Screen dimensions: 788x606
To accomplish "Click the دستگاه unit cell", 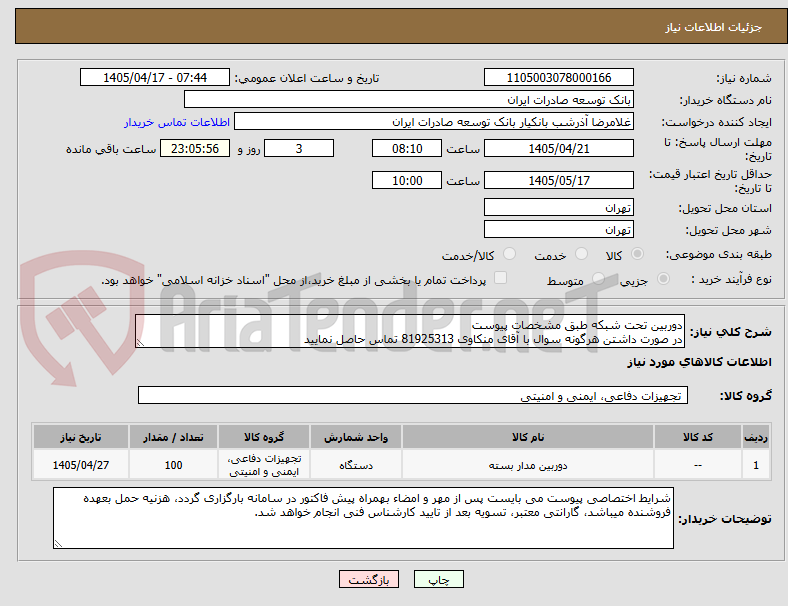I will tap(356, 465).
